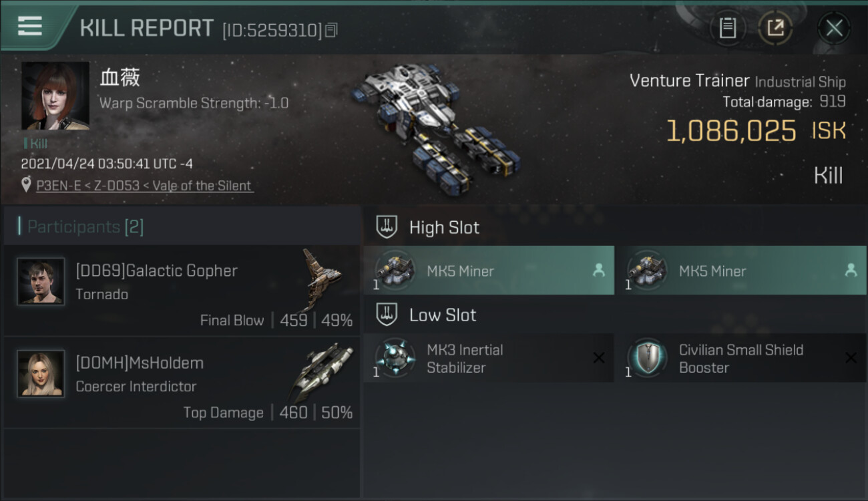The height and width of the screenshot is (501, 868).
Task: Open the clipboard report icon
Action: [x=728, y=28]
